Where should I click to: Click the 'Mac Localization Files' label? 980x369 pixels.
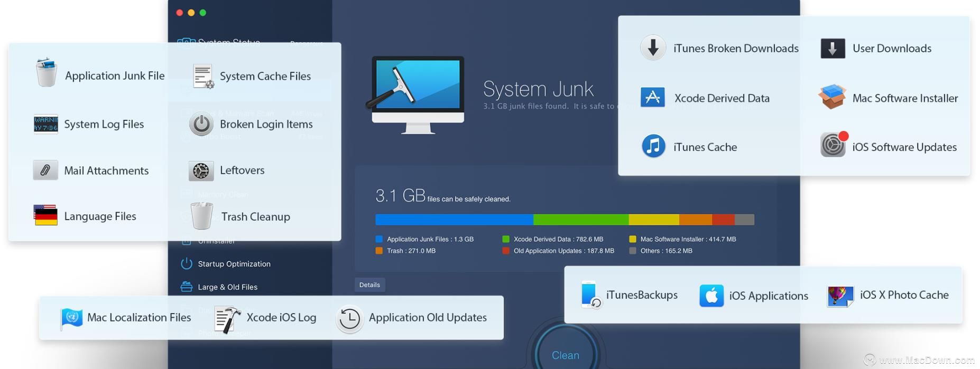point(139,317)
